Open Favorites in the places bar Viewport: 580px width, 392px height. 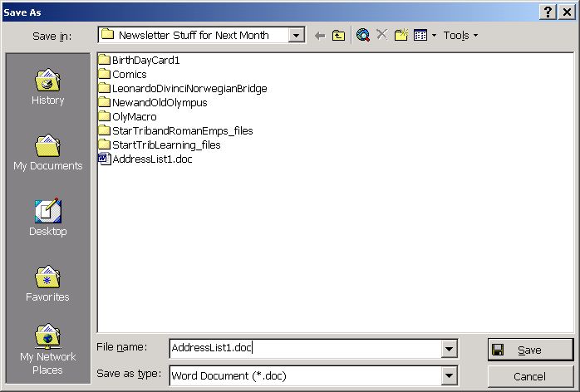(47, 285)
